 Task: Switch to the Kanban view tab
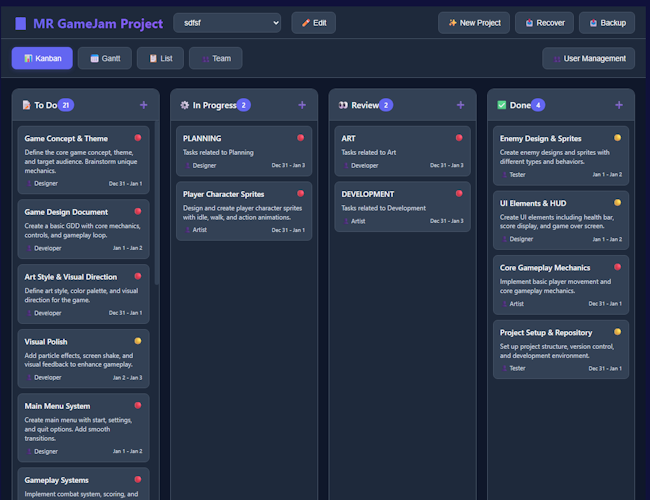(42, 58)
